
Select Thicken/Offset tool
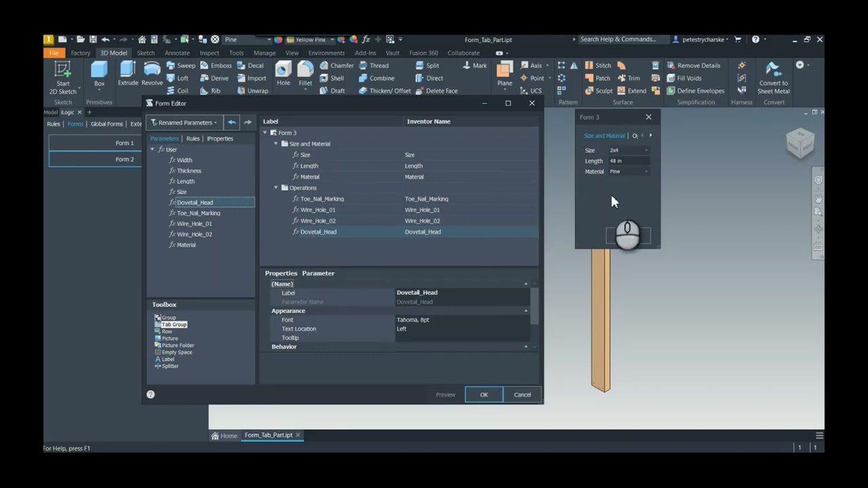click(x=384, y=91)
